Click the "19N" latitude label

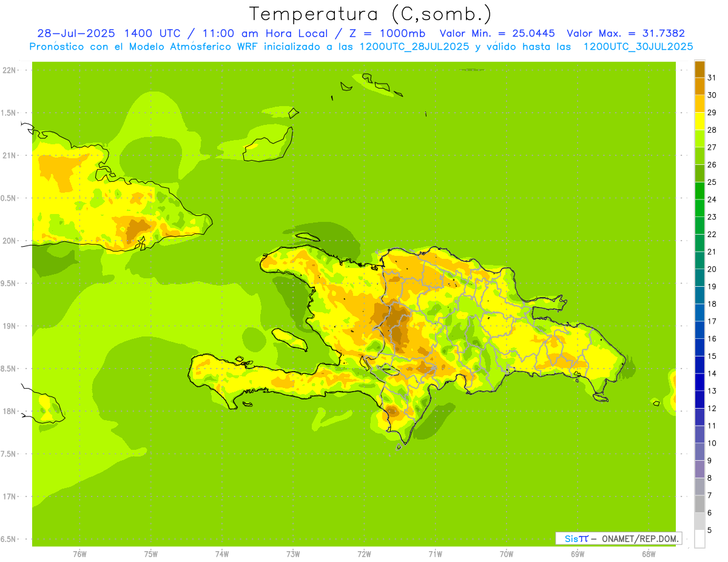pos(10,326)
